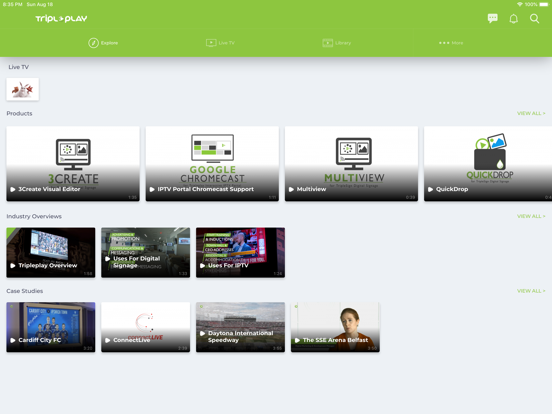
Task: Open the search magnifier icon
Action: [534, 18]
